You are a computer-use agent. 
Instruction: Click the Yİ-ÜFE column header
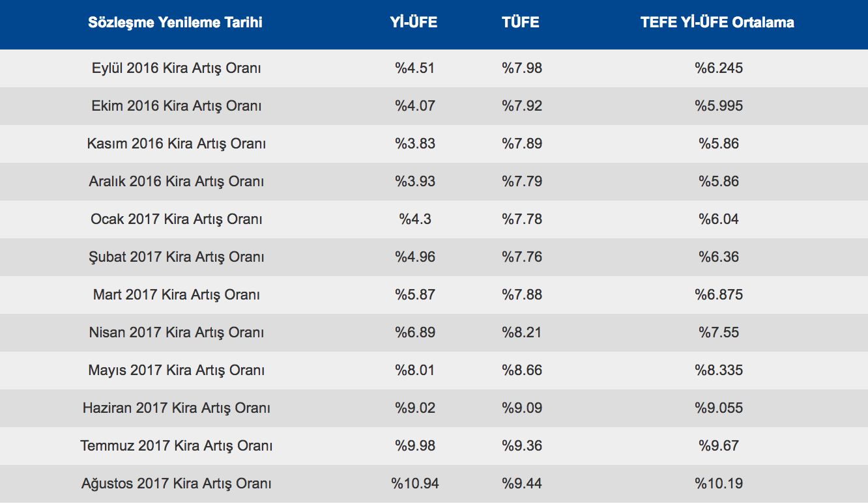[414, 23]
